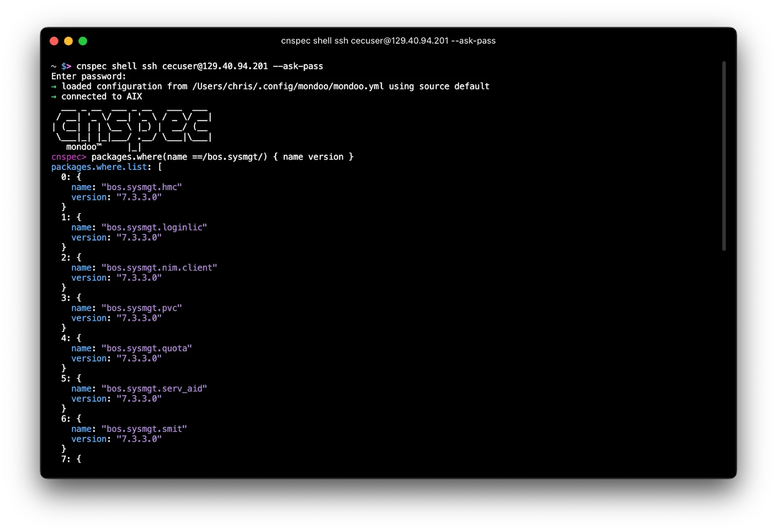777x532 pixels.
Task: Click the yellow minimize window button
Action: click(x=68, y=41)
